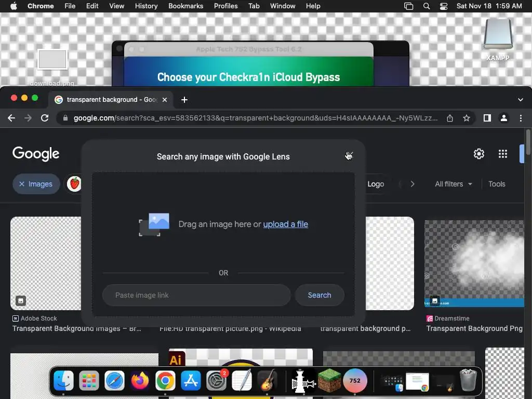Open Chrome three-dot menu
532x399 pixels.
521,118
